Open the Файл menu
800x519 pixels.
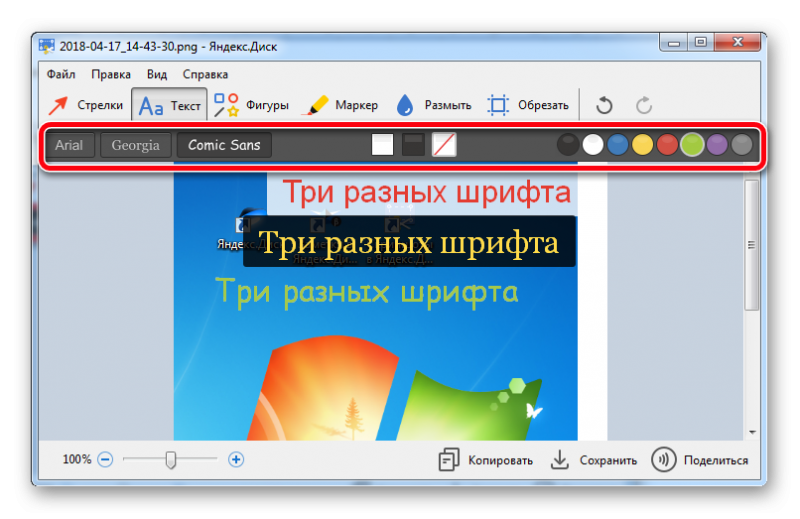tap(61, 75)
